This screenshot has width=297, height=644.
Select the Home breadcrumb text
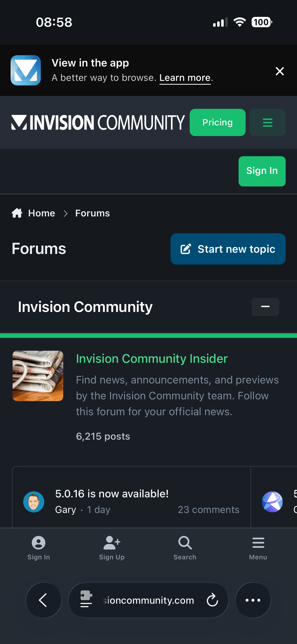tap(42, 213)
